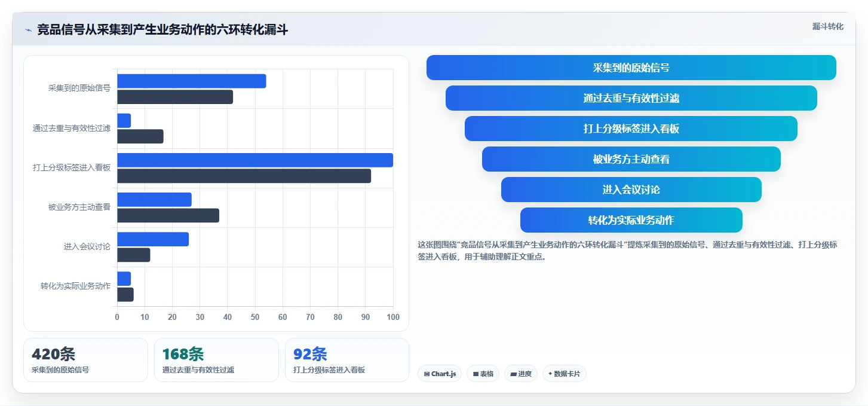Click the 进度 chip

pyautogui.click(x=521, y=374)
